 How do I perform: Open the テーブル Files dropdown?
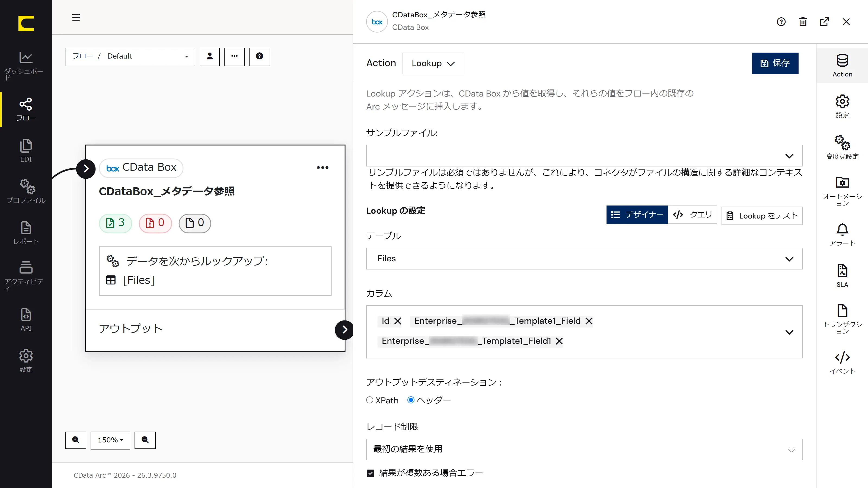[584, 259]
